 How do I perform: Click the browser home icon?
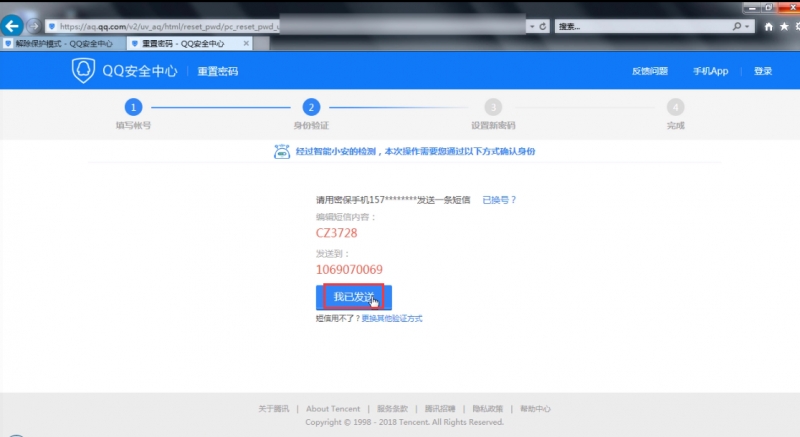pos(768,27)
